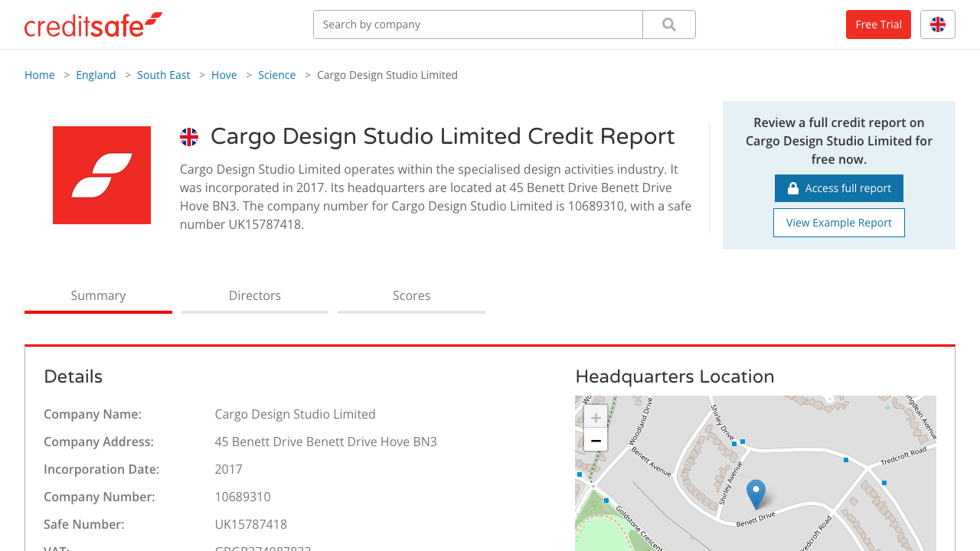Zoom in on the map with plus button
Viewport: 980px width, 551px height.
pyautogui.click(x=595, y=417)
